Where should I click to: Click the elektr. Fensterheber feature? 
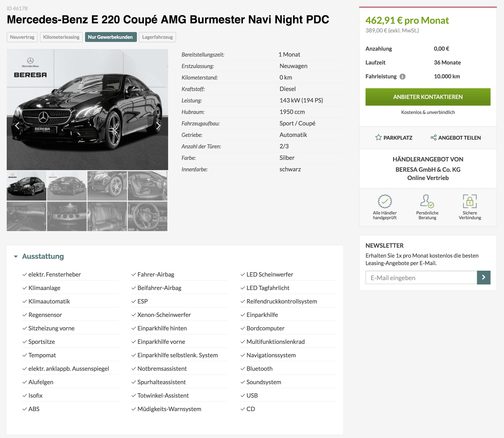click(x=55, y=274)
